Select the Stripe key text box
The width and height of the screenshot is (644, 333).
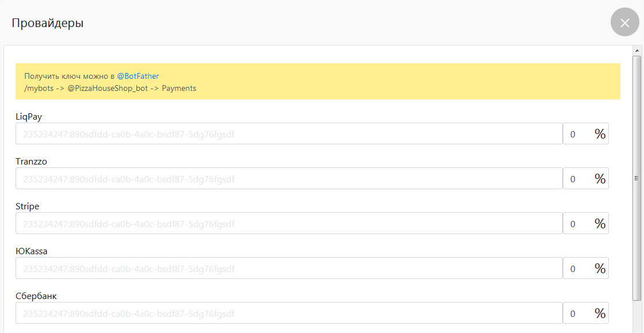288,223
